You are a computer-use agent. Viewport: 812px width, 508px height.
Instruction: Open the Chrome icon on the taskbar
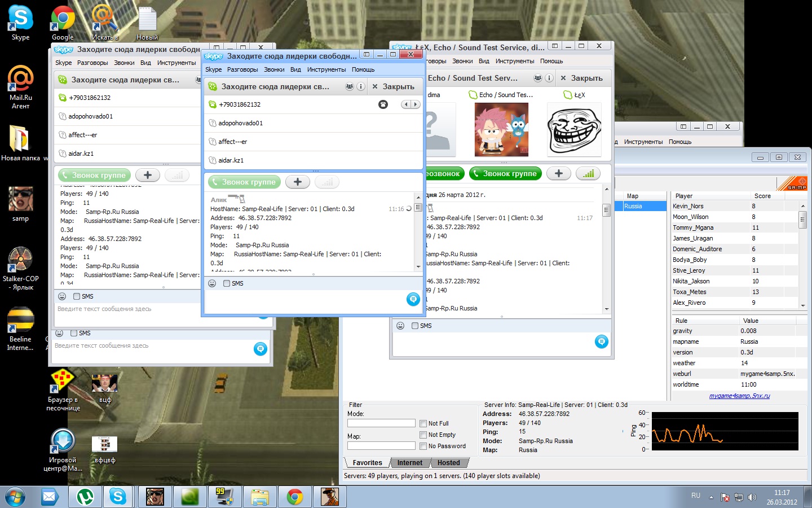point(294,497)
